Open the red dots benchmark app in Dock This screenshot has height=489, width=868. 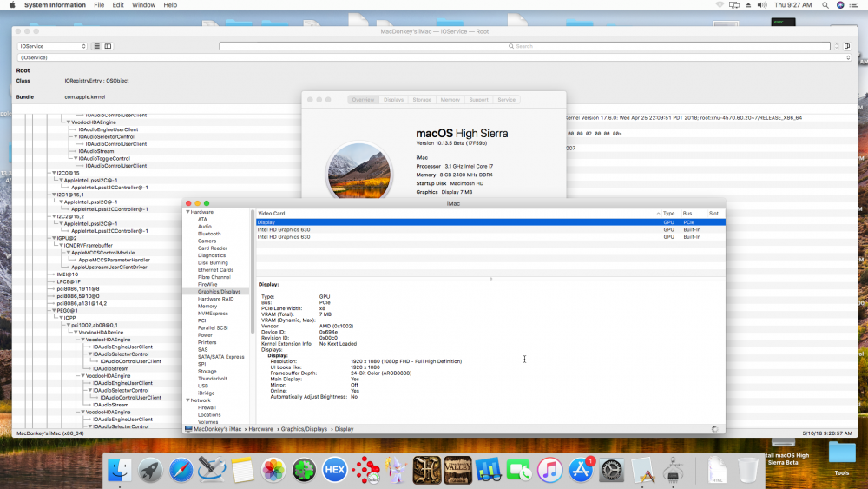pos(365,470)
